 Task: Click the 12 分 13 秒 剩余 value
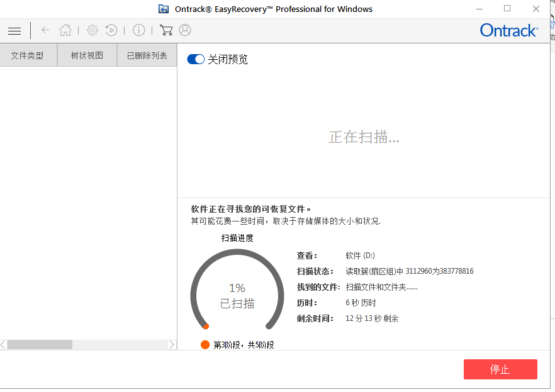click(372, 318)
